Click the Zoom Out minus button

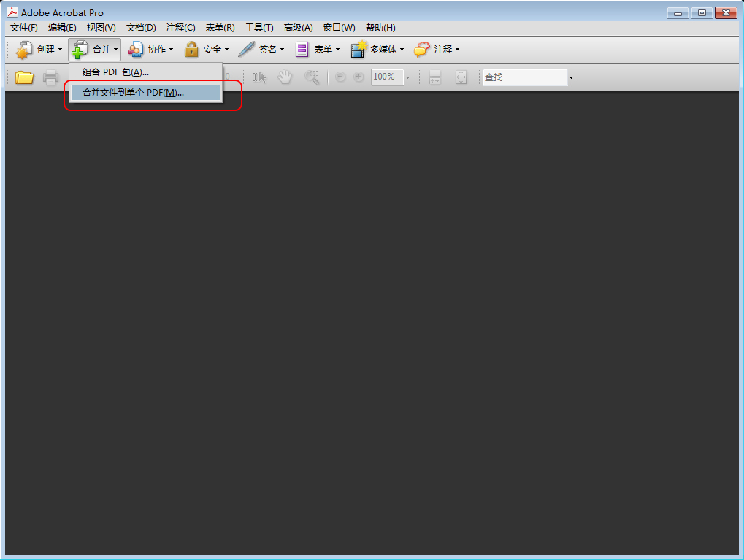(340, 77)
